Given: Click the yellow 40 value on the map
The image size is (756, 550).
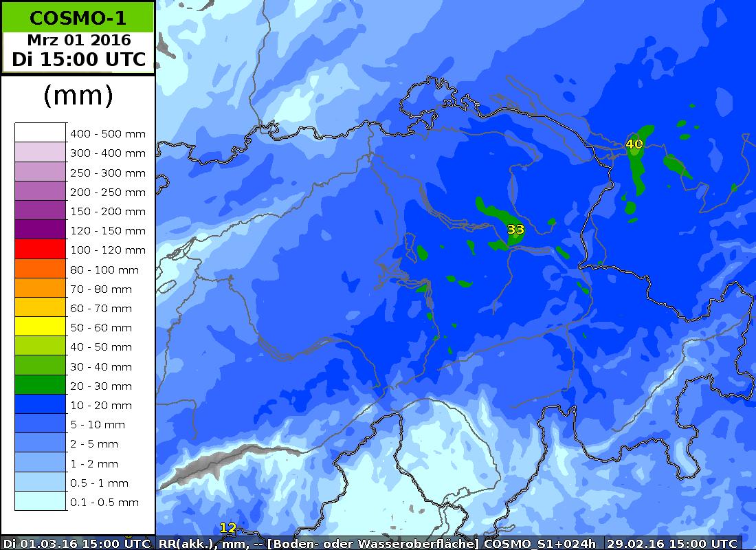Looking at the screenshot, I should (634, 144).
